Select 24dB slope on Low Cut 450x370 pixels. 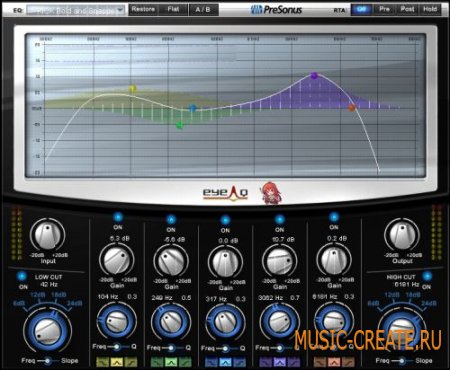click(x=75, y=303)
